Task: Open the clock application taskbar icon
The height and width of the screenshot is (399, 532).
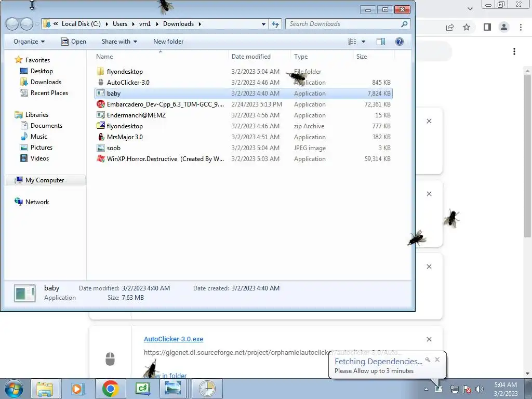Action: (x=207, y=389)
